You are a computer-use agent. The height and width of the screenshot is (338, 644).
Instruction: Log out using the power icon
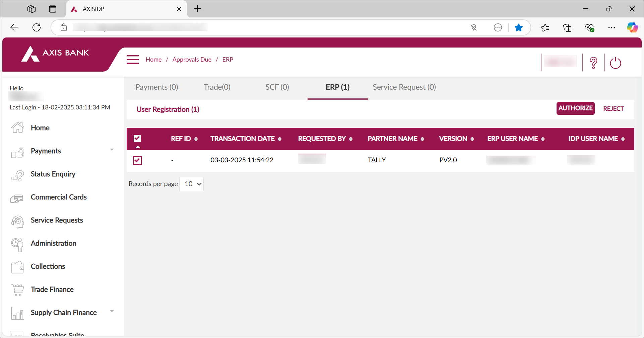click(x=616, y=63)
